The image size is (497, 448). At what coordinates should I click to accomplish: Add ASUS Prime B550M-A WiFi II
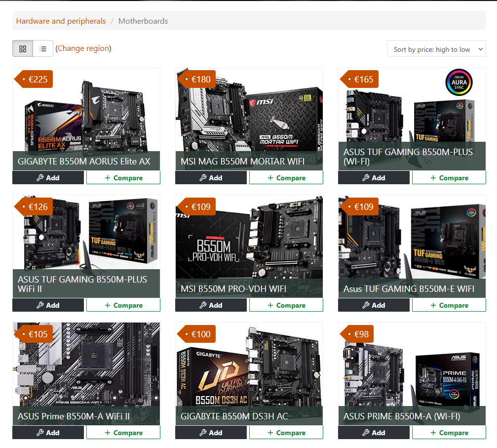tap(48, 433)
